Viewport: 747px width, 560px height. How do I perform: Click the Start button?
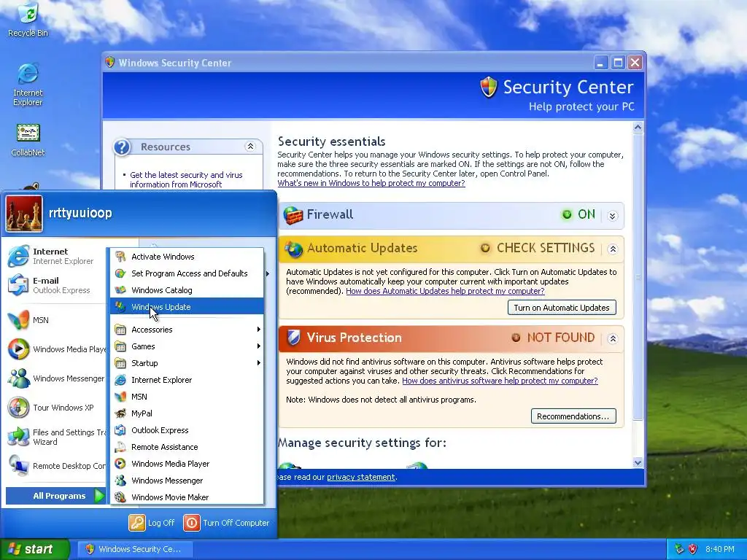[x=35, y=549]
